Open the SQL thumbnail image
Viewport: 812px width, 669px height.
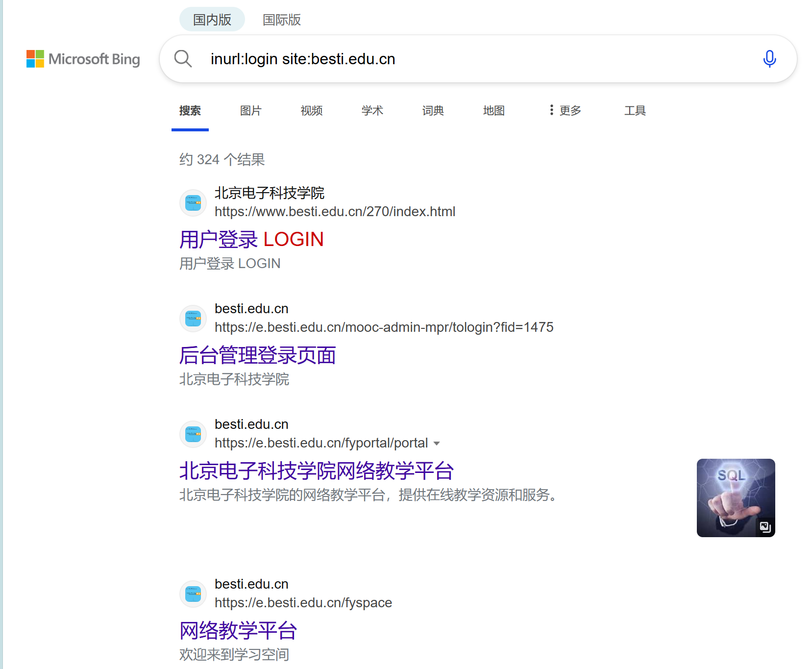(x=736, y=498)
